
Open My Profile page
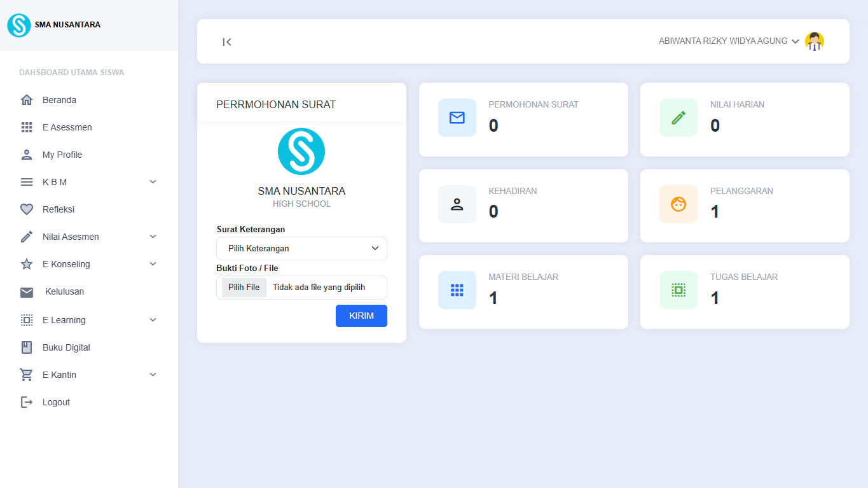coord(62,155)
